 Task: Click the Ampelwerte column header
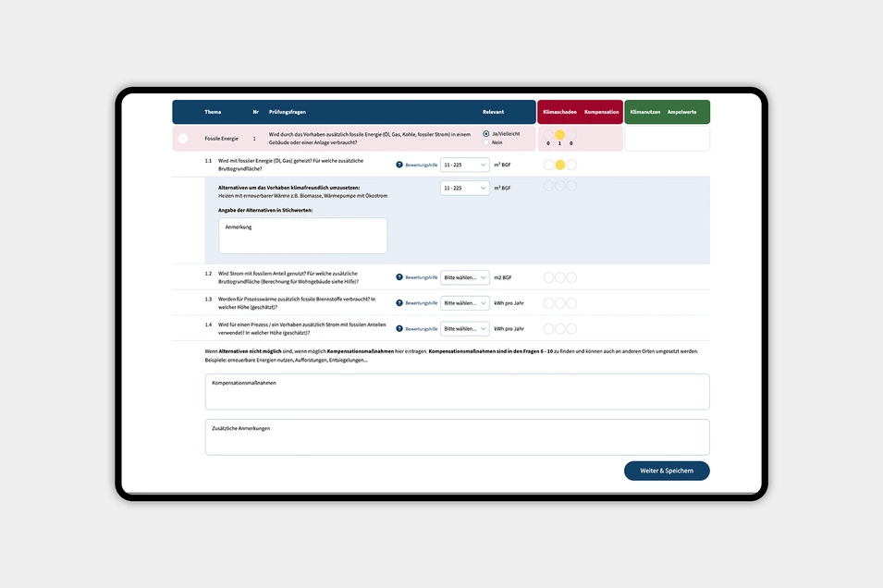(x=682, y=112)
